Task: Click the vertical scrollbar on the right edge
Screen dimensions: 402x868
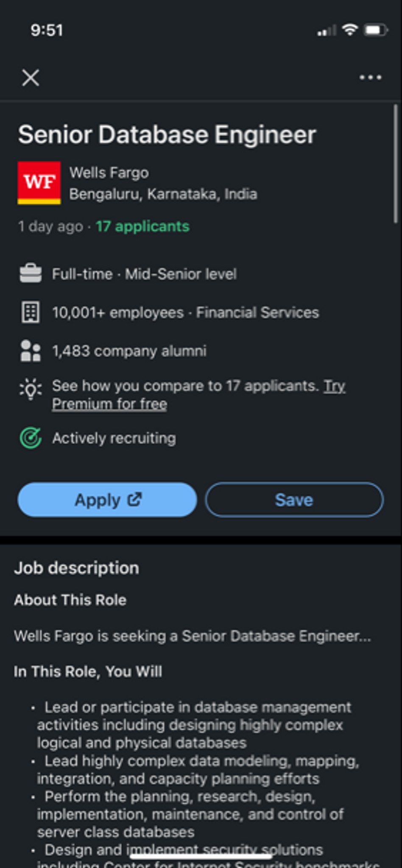Action: pyautogui.click(x=395, y=163)
